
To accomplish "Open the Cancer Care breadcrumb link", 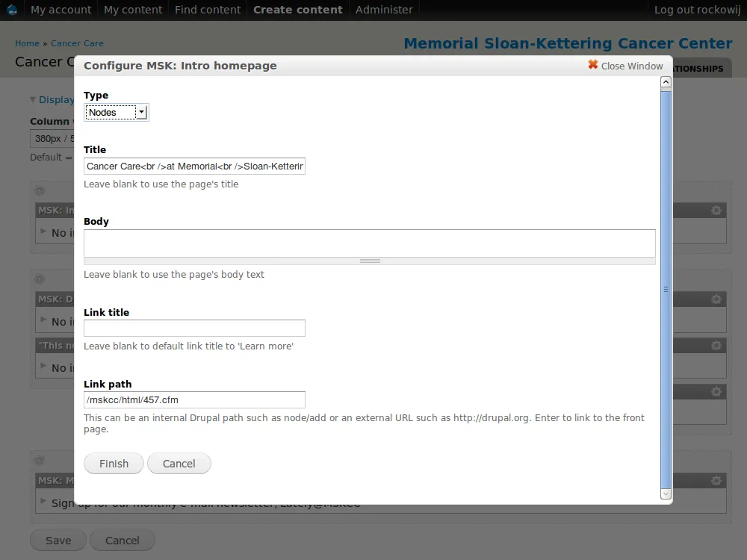I will coord(77,43).
